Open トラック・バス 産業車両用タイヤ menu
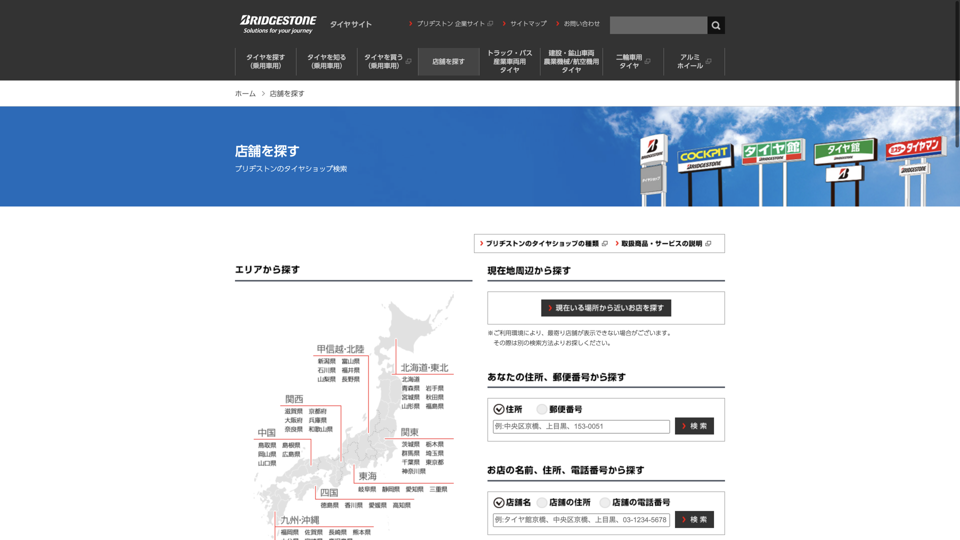Image resolution: width=960 pixels, height=540 pixels. click(x=509, y=61)
